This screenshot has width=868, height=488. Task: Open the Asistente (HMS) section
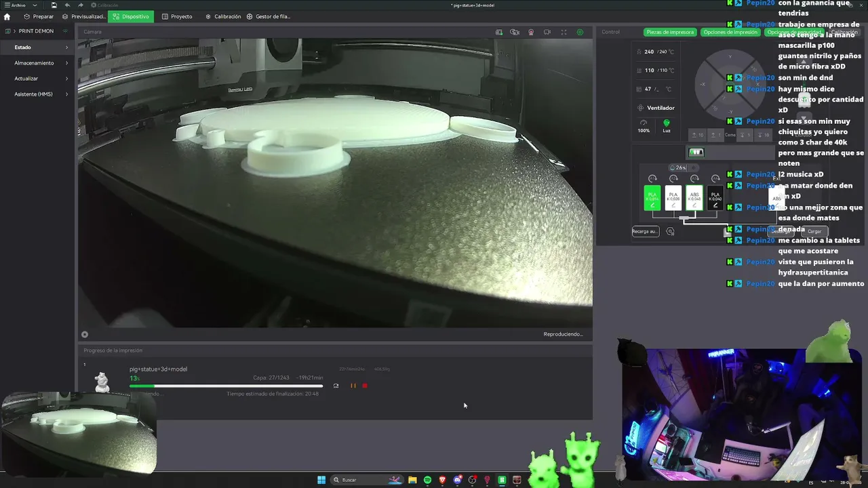click(x=37, y=94)
